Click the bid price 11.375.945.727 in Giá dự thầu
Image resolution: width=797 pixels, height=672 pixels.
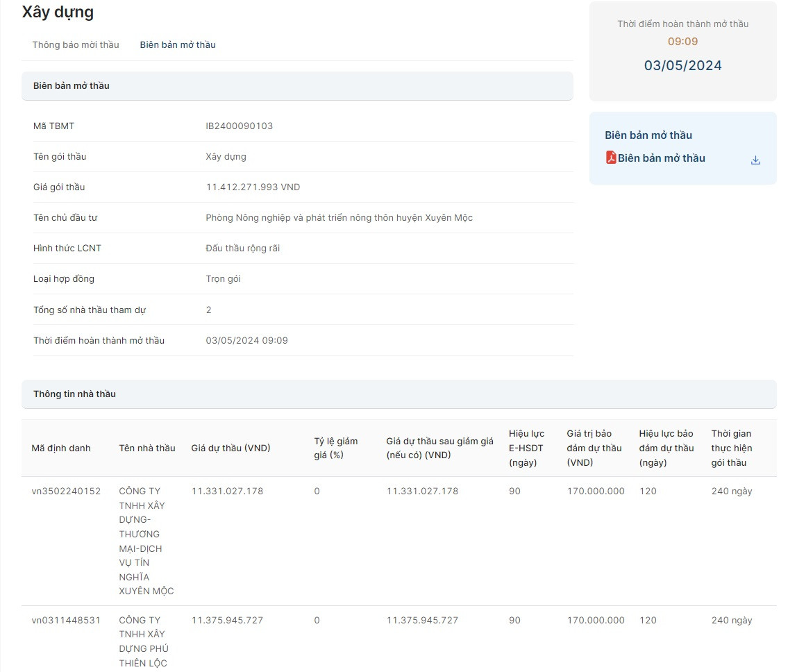click(227, 620)
